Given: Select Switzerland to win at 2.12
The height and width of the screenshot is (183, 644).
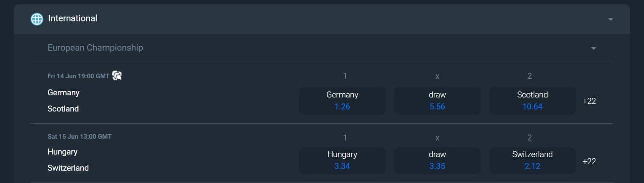Looking at the screenshot, I should (x=532, y=160).
